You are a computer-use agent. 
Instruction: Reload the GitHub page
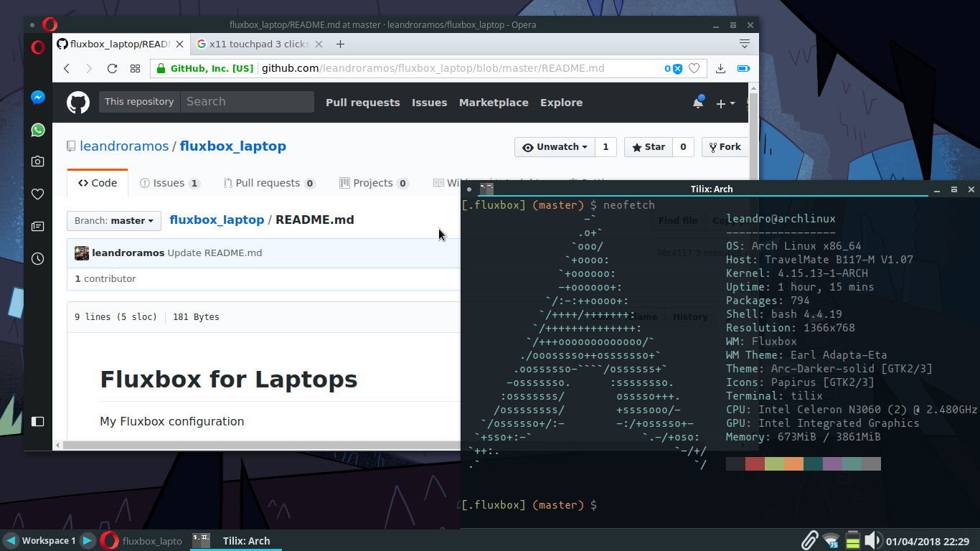[112, 69]
